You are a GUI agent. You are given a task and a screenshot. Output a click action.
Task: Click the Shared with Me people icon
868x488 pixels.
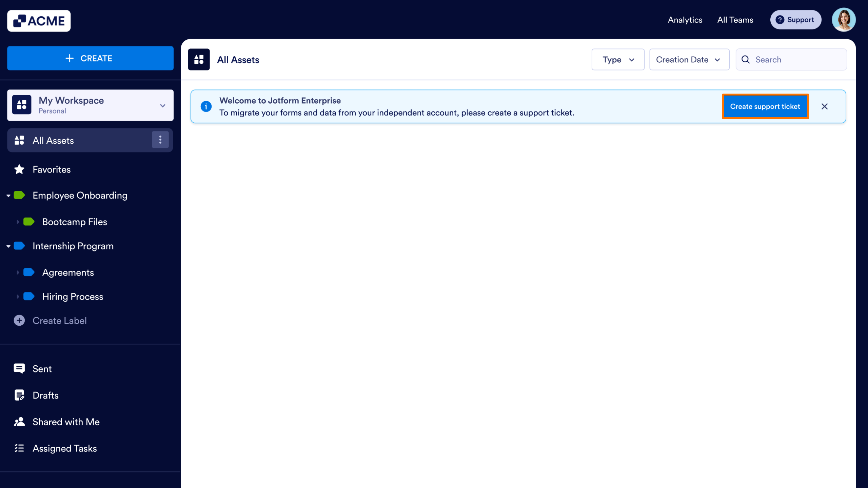coord(19,422)
